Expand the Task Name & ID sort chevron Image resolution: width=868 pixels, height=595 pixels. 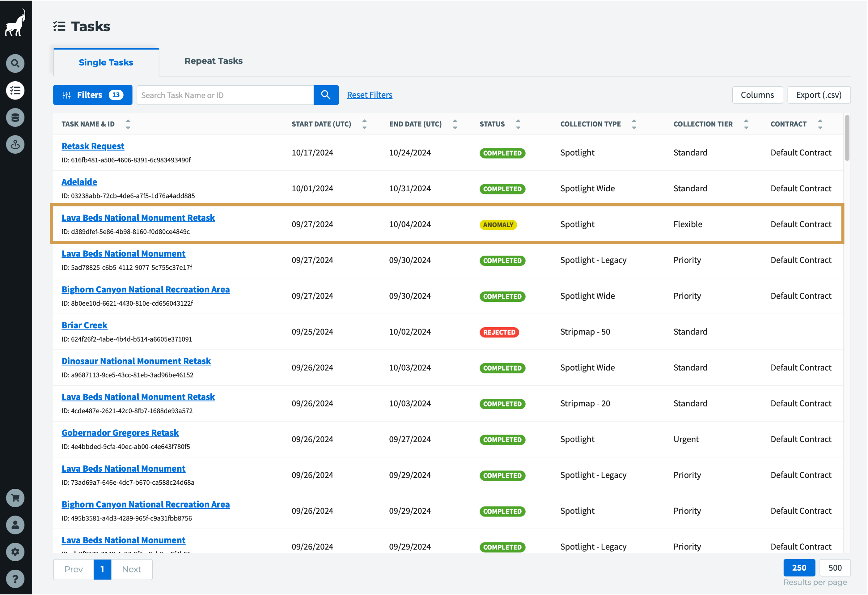click(128, 124)
